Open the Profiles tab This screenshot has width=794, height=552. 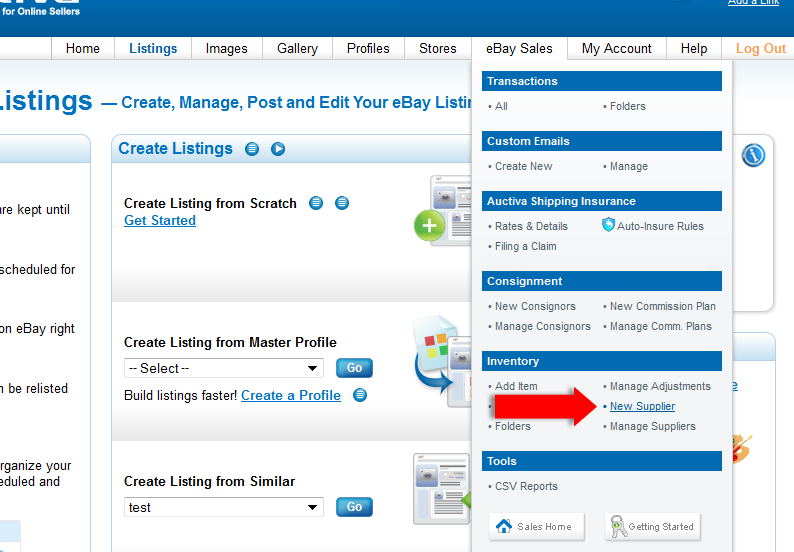pyautogui.click(x=368, y=49)
